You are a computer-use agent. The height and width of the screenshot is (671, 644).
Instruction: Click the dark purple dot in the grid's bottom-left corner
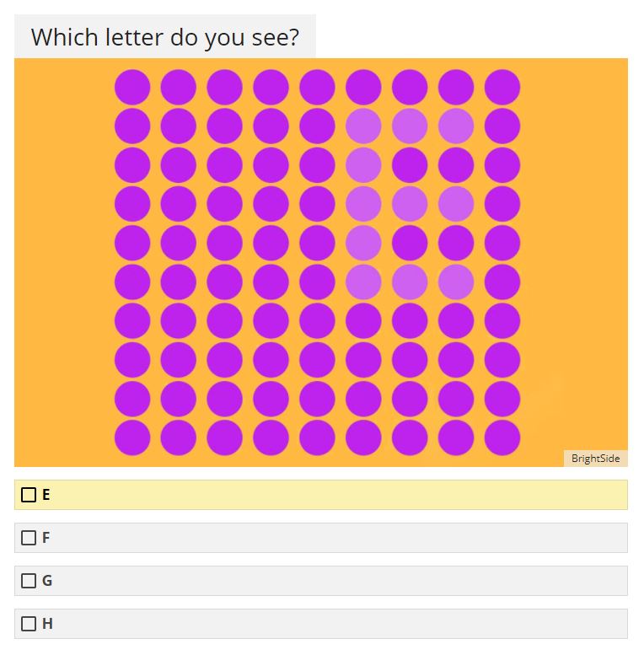[132, 437]
